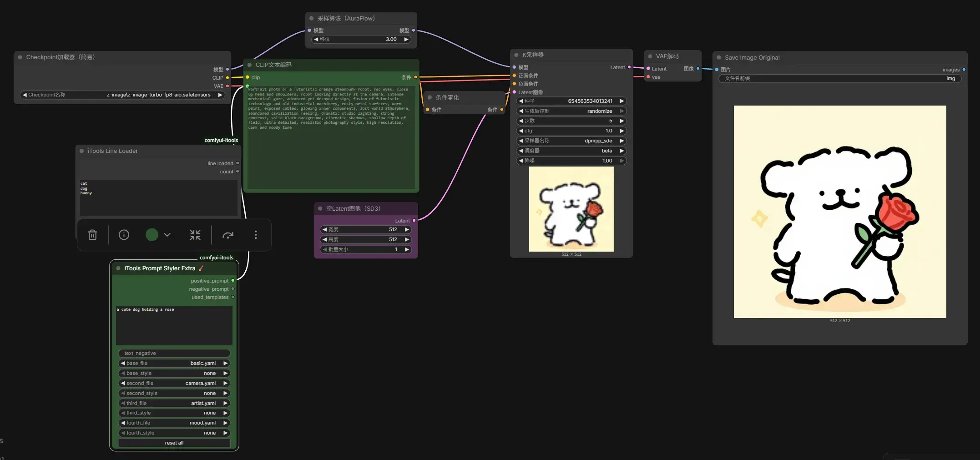Image resolution: width=980 pixels, height=460 pixels.
Task: Collapse Checkpoint加载器 node dot
Action: click(x=20, y=57)
